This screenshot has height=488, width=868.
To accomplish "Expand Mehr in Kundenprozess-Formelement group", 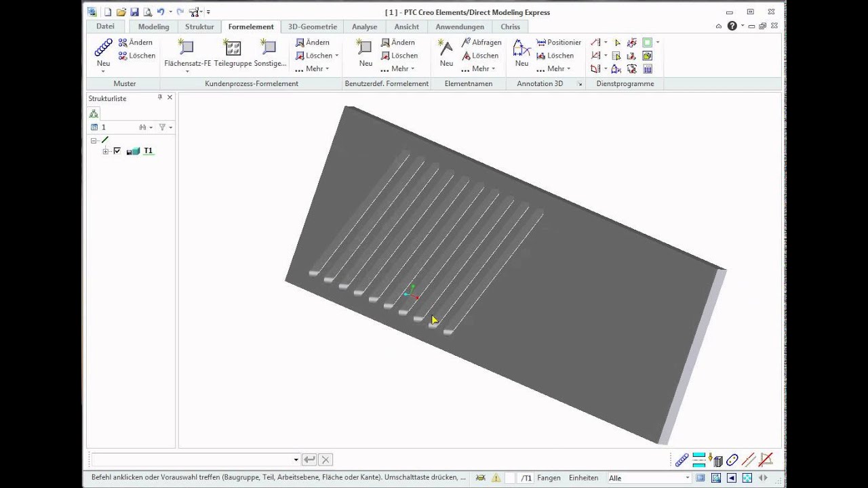I will point(312,68).
